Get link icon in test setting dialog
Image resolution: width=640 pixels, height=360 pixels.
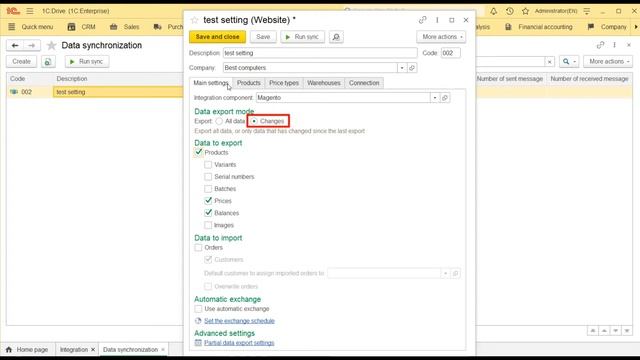(x=422, y=20)
